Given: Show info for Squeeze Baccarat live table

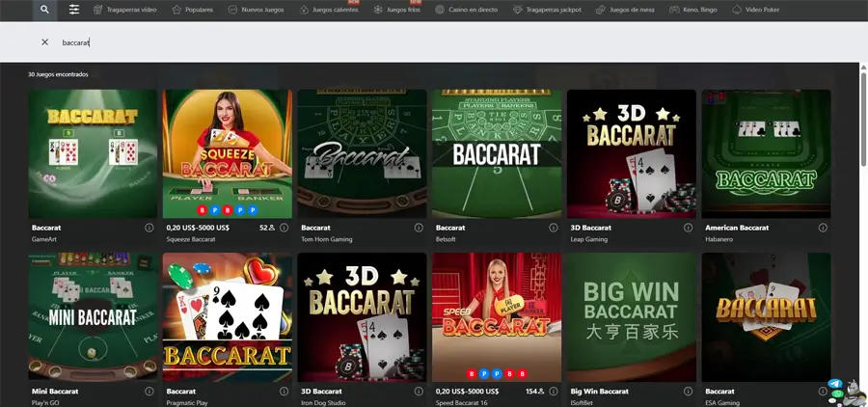Looking at the screenshot, I should pyautogui.click(x=284, y=228).
